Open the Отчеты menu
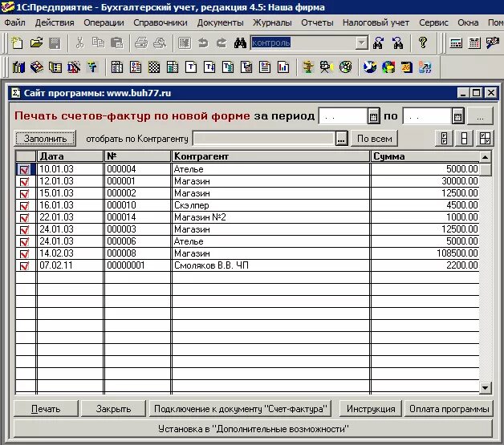The height and width of the screenshot is (445, 504). 317,22
